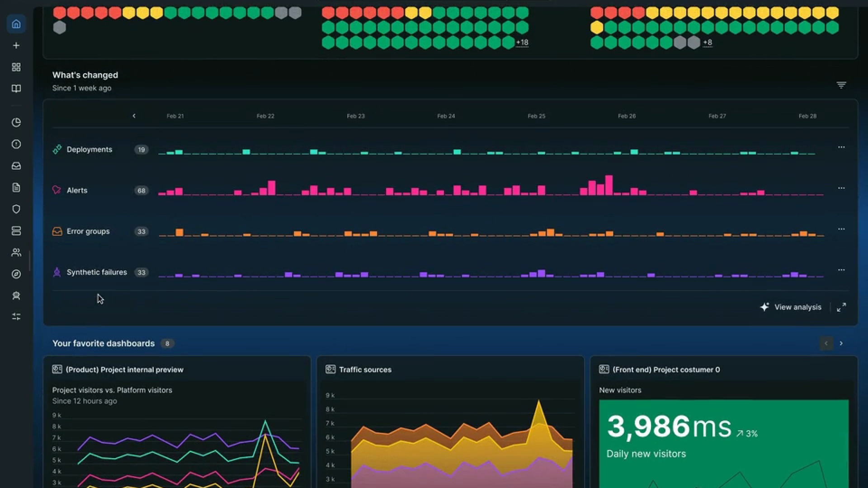Screen dimensions: 868x488
Task: Click the shield icon in sidebar
Action: point(16,209)
